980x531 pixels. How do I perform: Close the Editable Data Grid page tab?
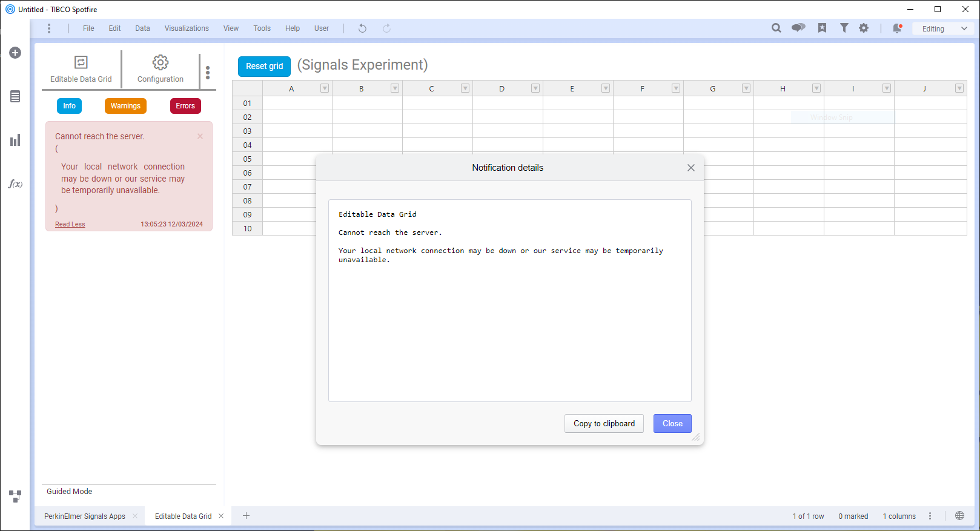pyautogui.click(x=221, y=516)
